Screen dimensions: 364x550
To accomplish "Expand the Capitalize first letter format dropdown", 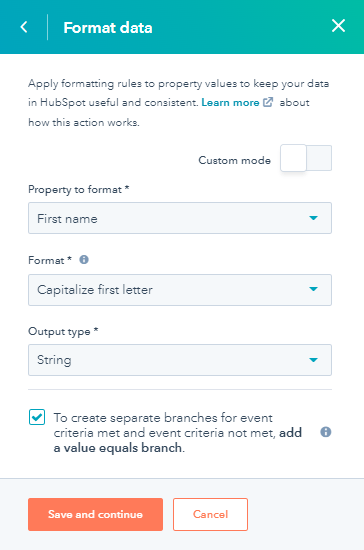I will [x=180, y=290].
